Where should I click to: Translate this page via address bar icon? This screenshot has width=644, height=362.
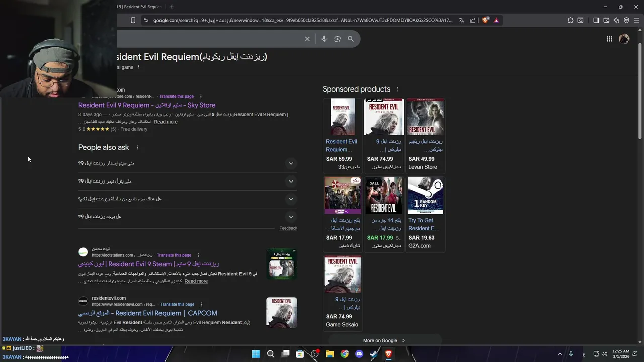(x=461, y=20)
